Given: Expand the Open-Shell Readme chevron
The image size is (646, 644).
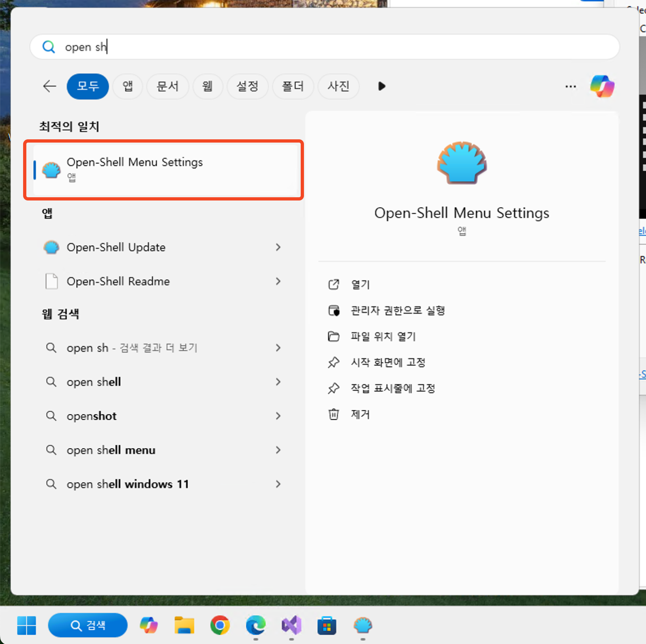Looking at the screenshot, I should tap(278, 281).
